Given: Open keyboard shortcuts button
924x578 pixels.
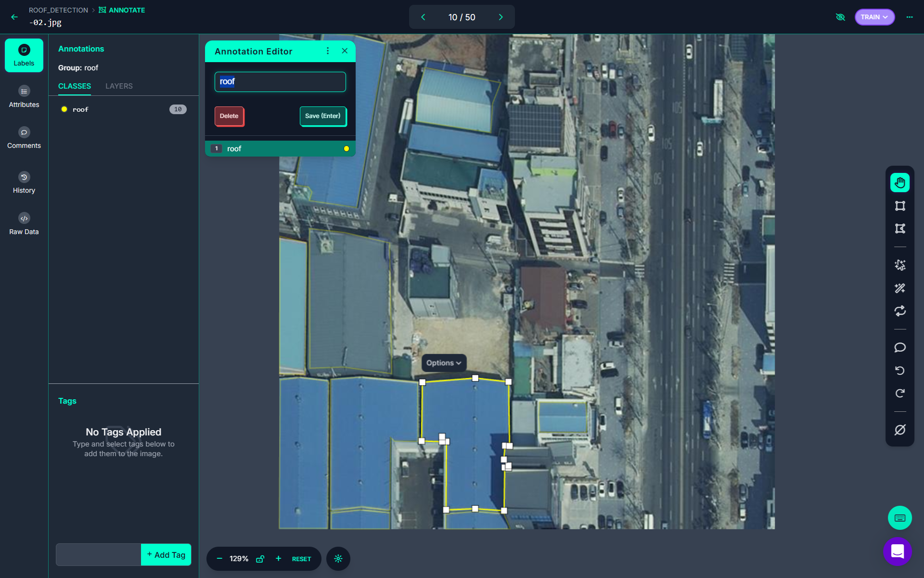Looking at the screenshot, I should point(899,518).
